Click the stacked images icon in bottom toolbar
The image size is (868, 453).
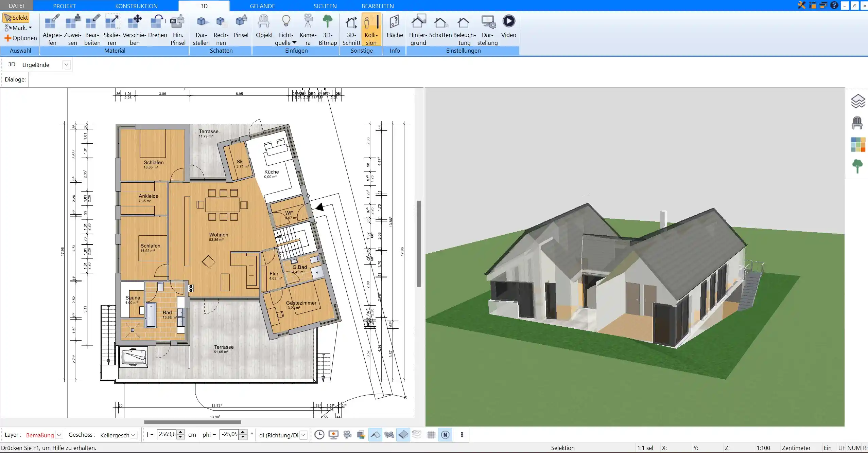click(x=361, y=435)
